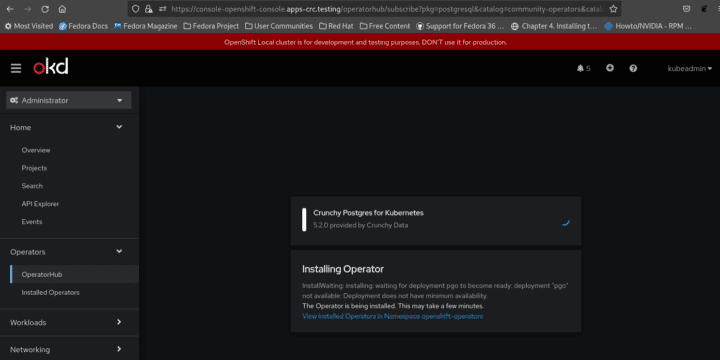Open Events in the sidebar

32,222
